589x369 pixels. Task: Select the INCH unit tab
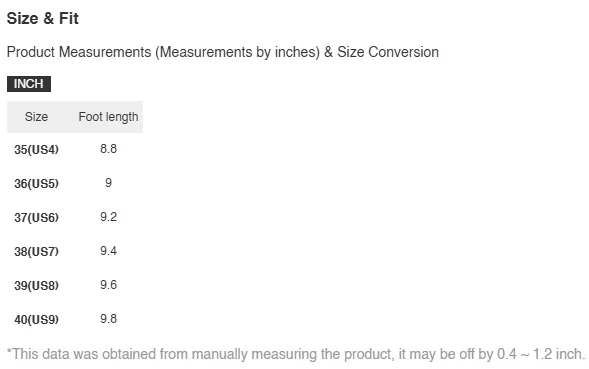(29, 84)
